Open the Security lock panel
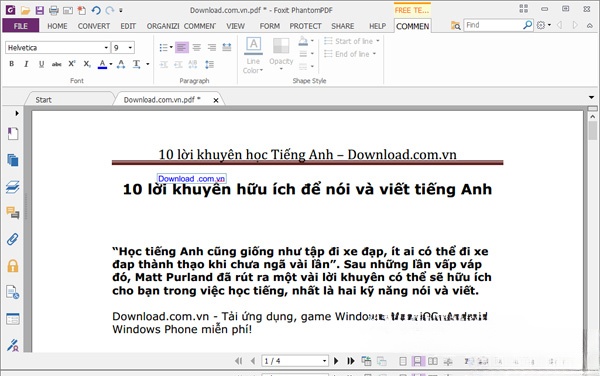 point(13,265)
